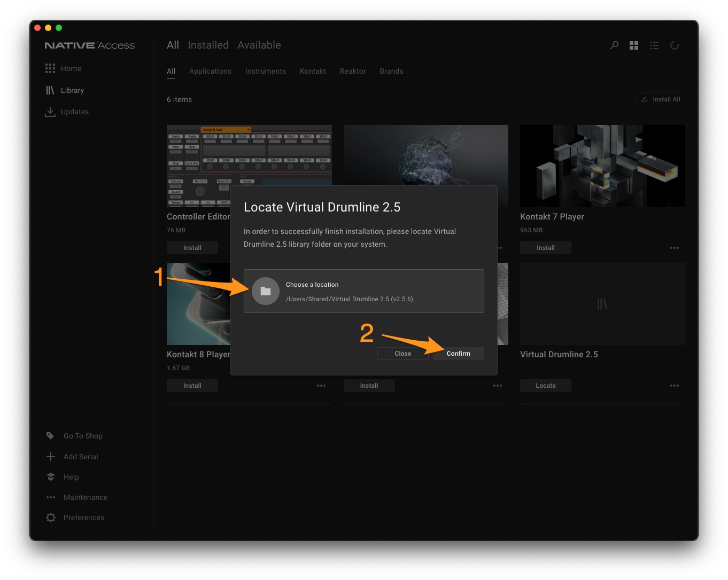Open the Kontakt 7 Player thumbnail
Viewport: 728px width, 580px height.
tap(602, 166)
